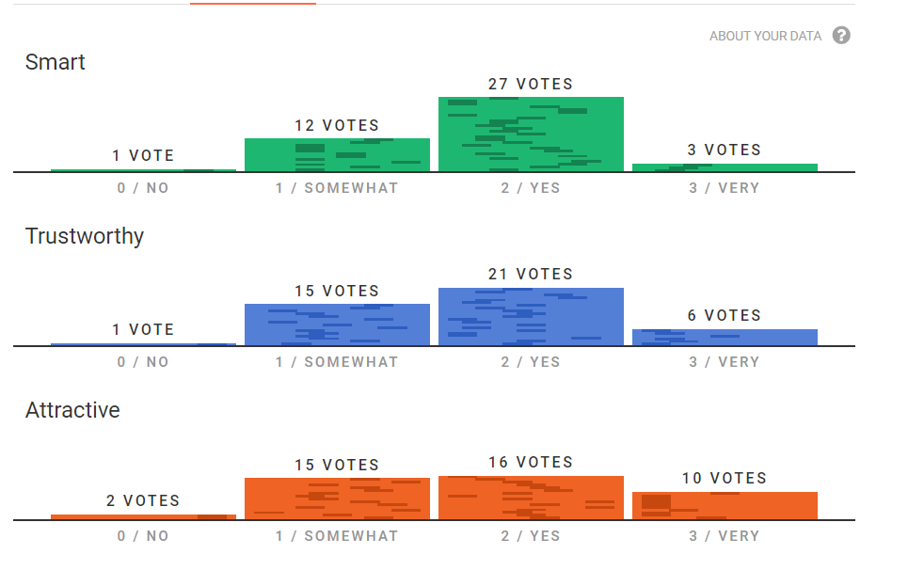This screenshot has height=586, width=924.
Task: Click the Trustworthy 21 votes blue bar
Action: pyautogui.click(x=531, y=317)
